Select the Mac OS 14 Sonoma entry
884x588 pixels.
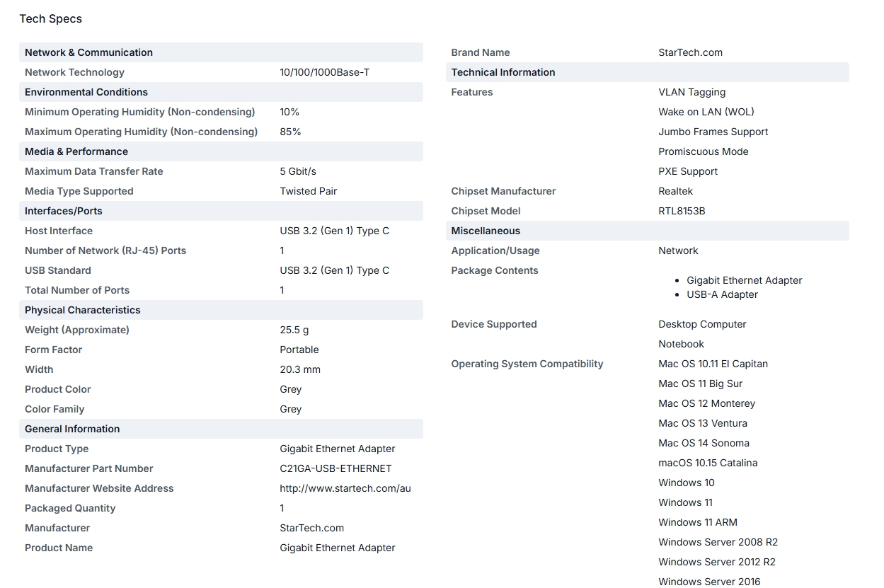coord(704,443)
